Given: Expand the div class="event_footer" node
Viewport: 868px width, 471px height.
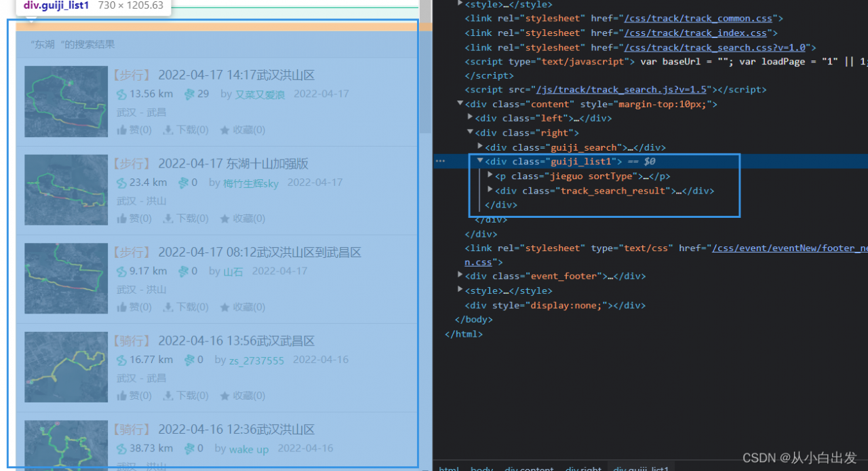Looking at the screenshot, I should (460, 276).
